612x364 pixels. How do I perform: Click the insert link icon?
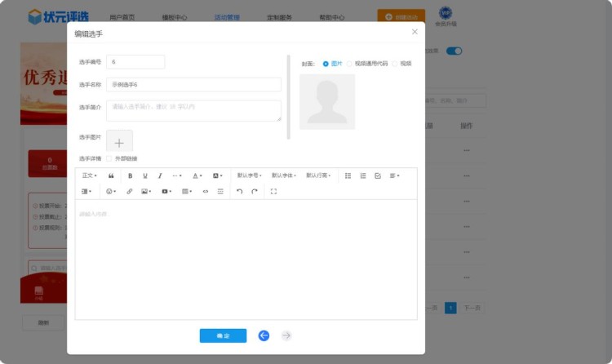[129, 191]
